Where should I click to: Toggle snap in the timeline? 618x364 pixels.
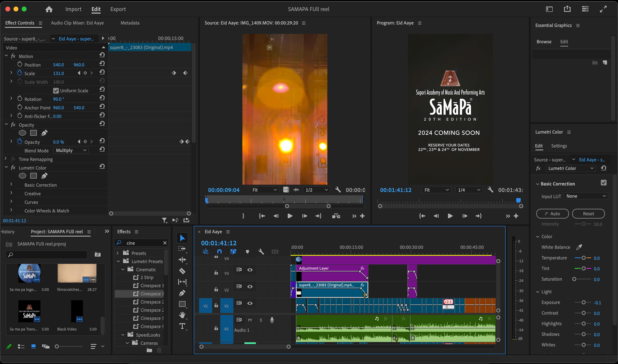coord(219,251)
